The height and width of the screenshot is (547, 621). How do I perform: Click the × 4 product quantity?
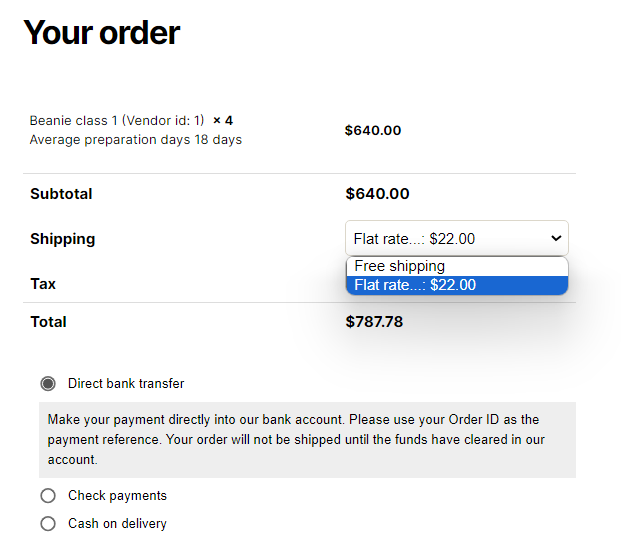[x=223, y=120]
